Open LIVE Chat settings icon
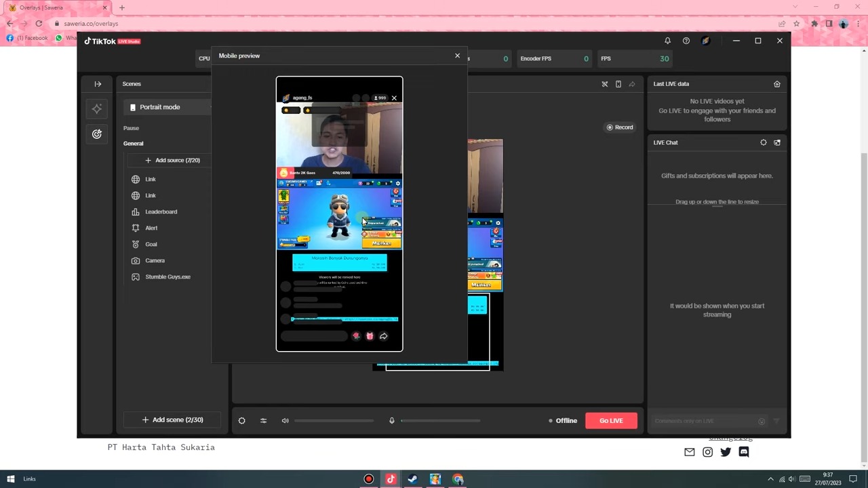Image resolution: width=868 pixels, height=488 pixels. pyautogui.click(x=764, y=142)
